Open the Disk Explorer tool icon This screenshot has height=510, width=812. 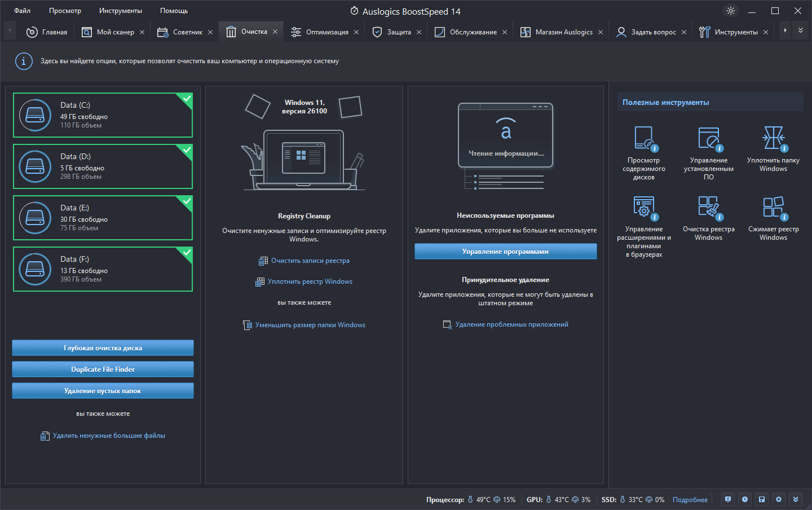(x=643, y=139)
